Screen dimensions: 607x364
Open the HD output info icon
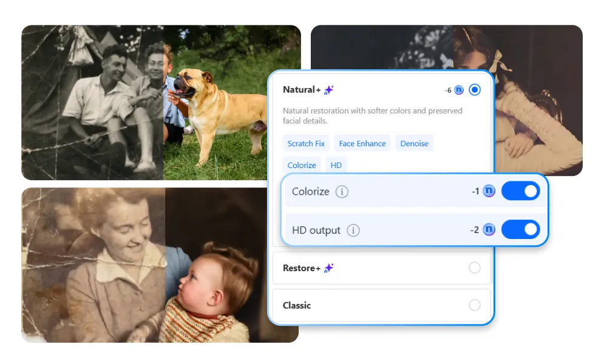353,230
